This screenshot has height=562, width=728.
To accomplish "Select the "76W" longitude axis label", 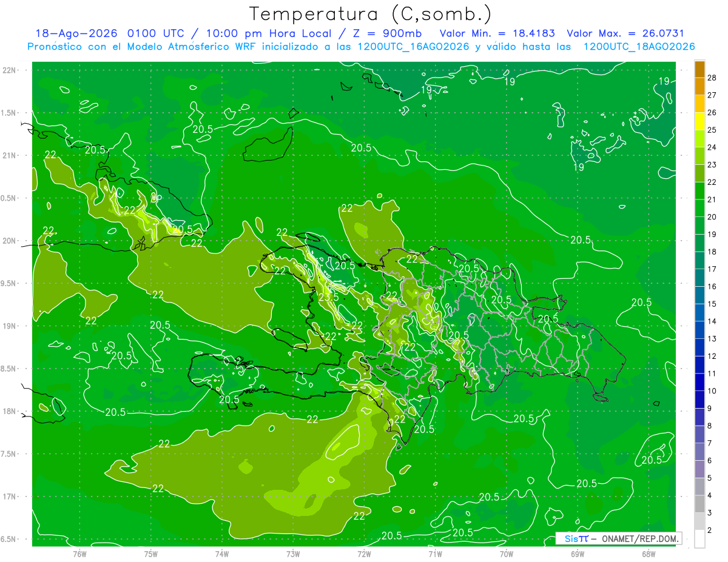I will tap(79, 554).
